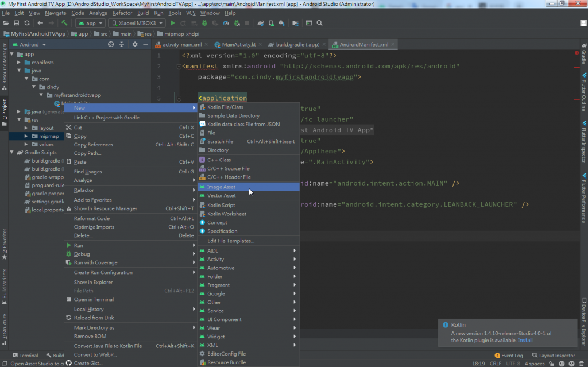Open the Resource Manager side tool window
The height and width of the screenshot is (367, 588).
pos(4,67)
